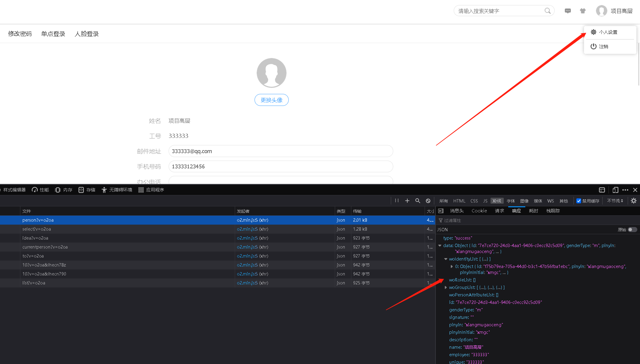The width and height of the screenshot is (640, 364).
Task: Open network settings gear icon
Action: pos(634,201)
